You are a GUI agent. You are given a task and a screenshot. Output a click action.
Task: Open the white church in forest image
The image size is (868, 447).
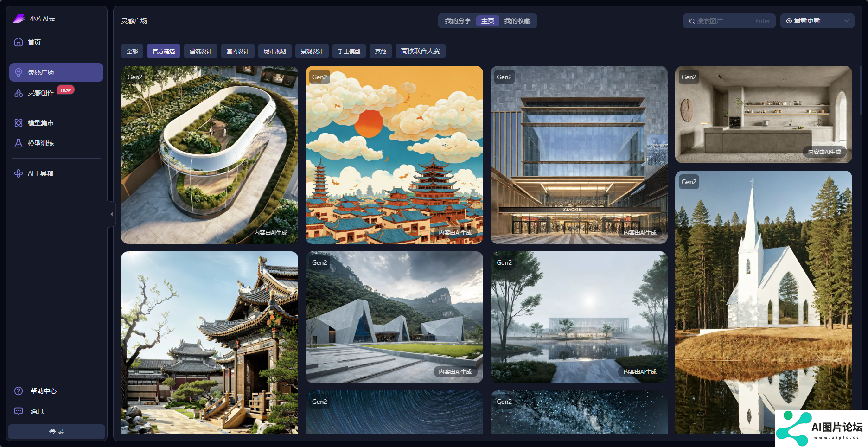pos(764,302)
